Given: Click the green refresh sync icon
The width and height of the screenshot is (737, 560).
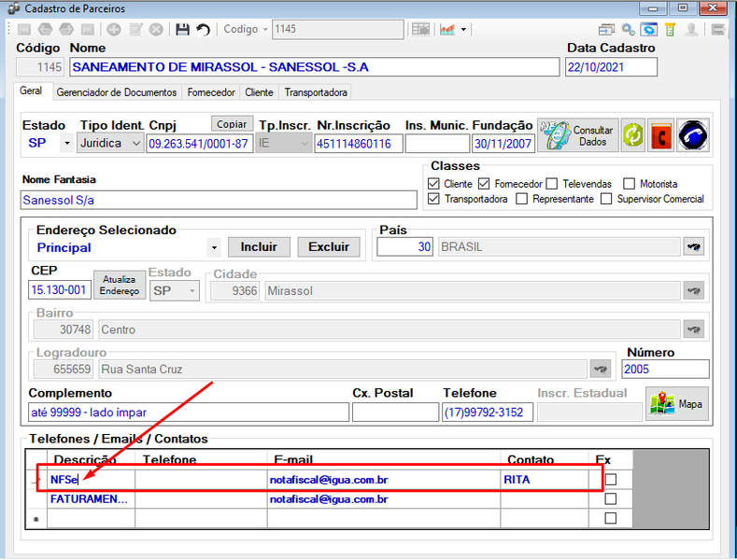Looking at the screenshot, I should point(633,135).
